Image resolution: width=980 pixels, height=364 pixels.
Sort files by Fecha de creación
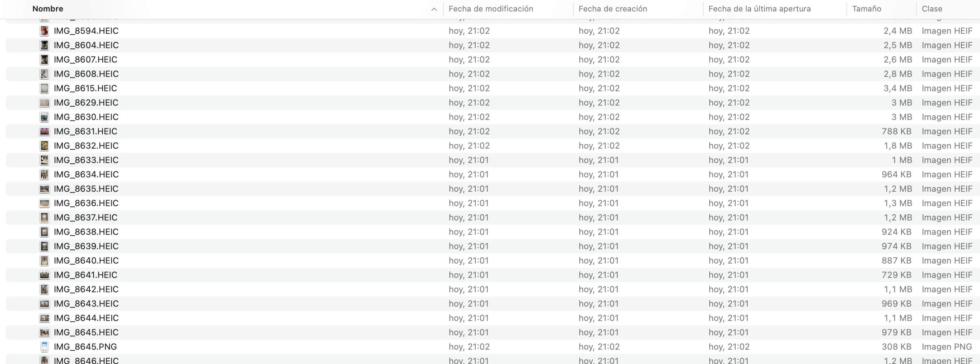point(612,9)
